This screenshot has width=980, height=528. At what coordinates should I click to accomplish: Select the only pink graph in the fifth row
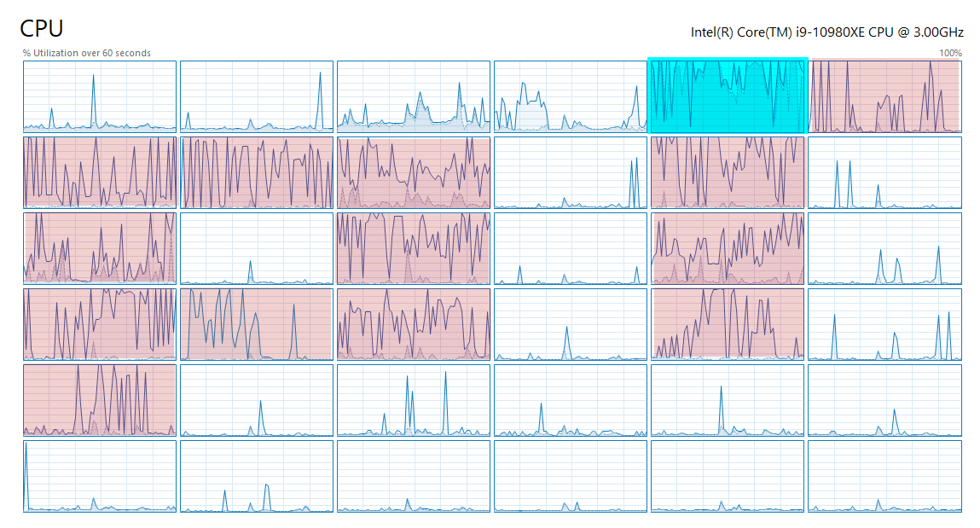[x=100, y=401]
